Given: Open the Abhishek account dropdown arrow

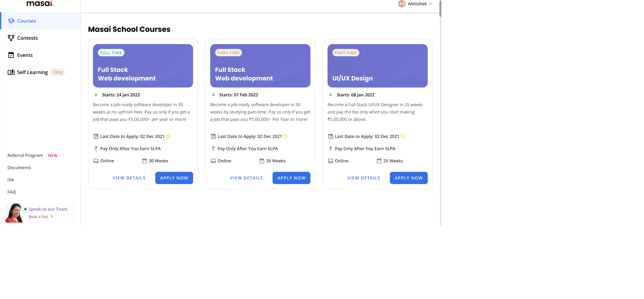Looking at the screenshot, I should coord(430,4).
